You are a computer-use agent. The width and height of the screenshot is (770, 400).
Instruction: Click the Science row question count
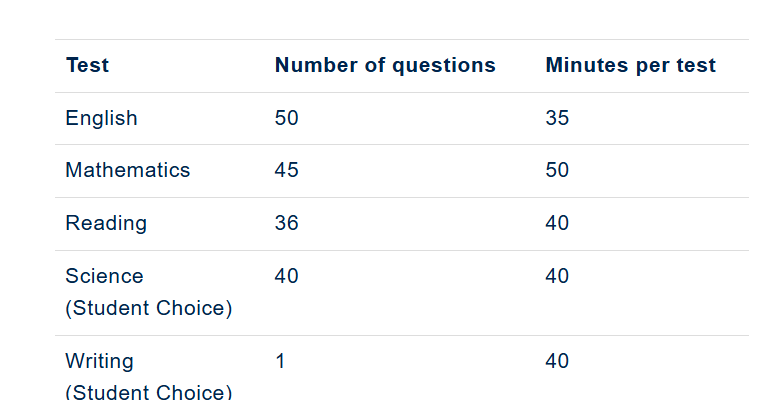coord(286,276)
